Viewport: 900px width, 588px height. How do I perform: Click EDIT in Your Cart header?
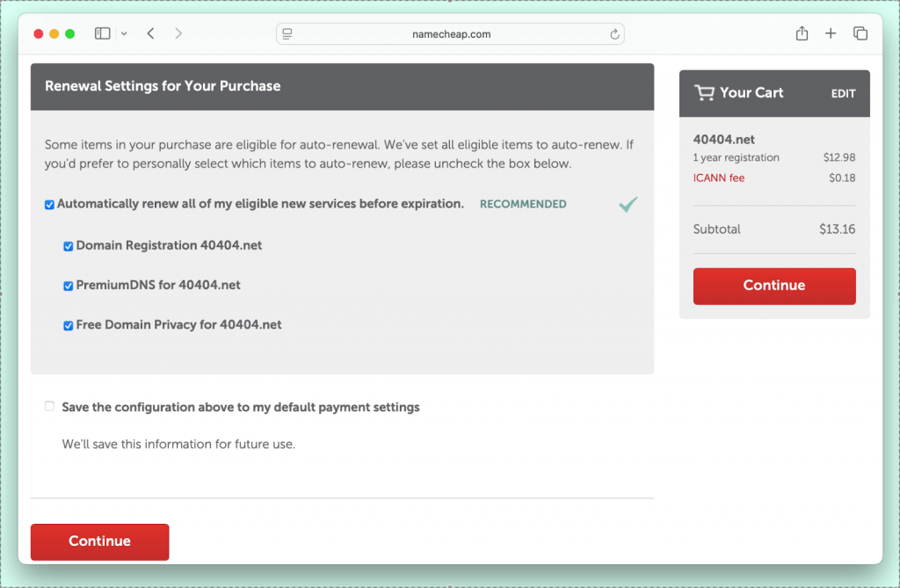tap(843, 94)
